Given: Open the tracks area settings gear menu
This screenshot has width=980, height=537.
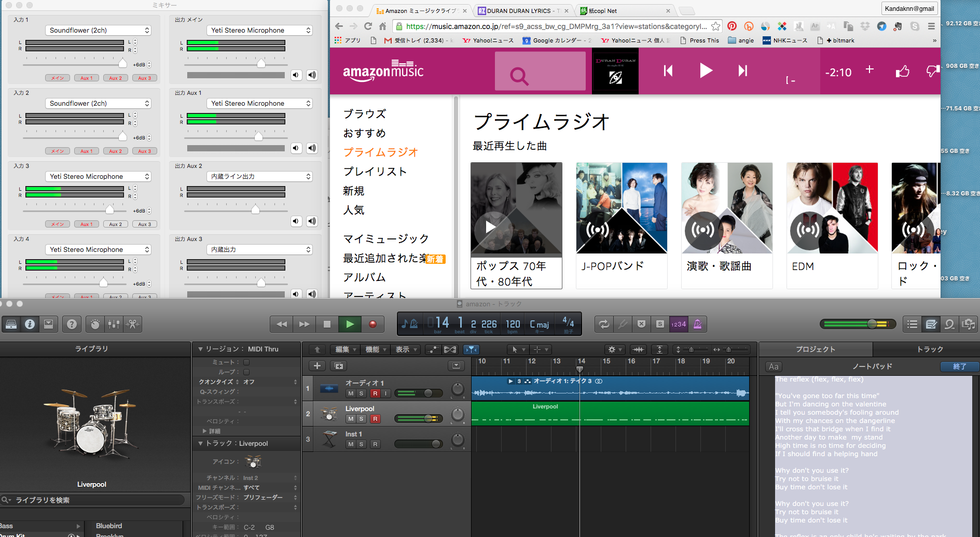Looking at the screenshot, I should click(x=614, y=350).
